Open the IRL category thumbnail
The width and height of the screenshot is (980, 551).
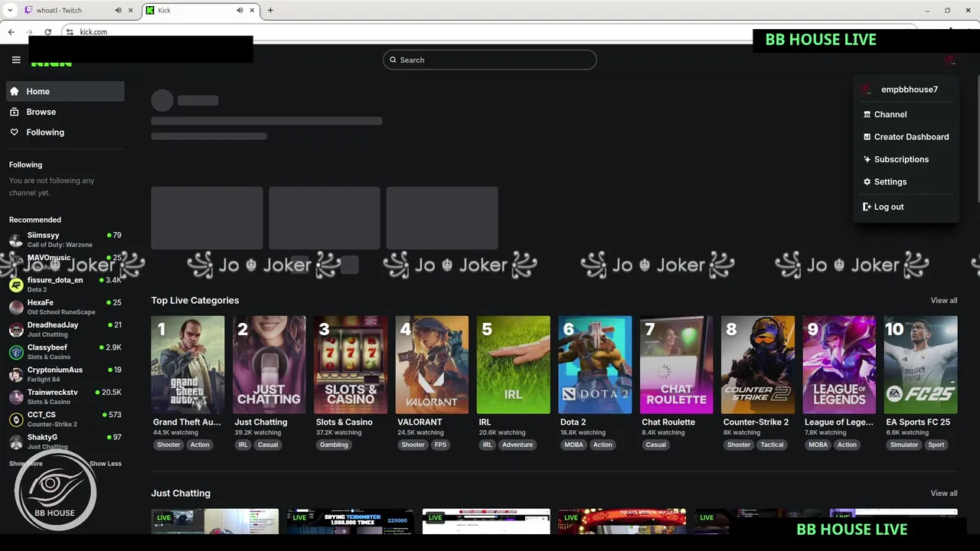click(x=513, y=365)
